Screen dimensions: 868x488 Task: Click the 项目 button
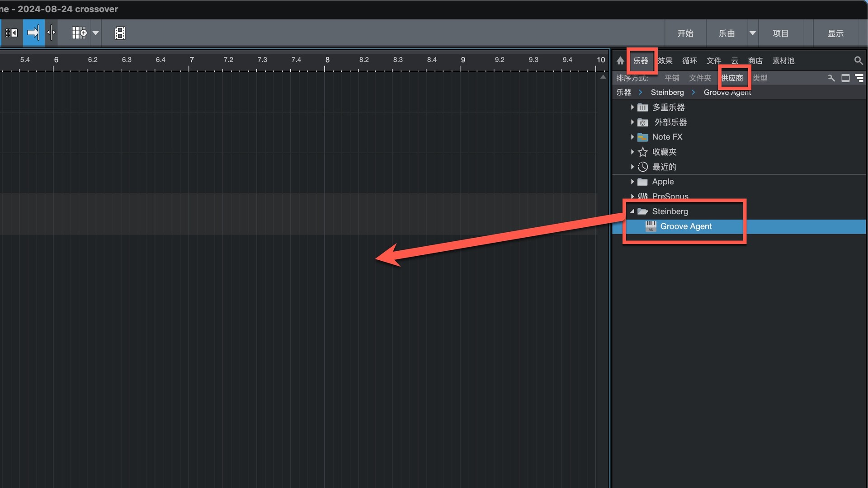pos(780,33)
